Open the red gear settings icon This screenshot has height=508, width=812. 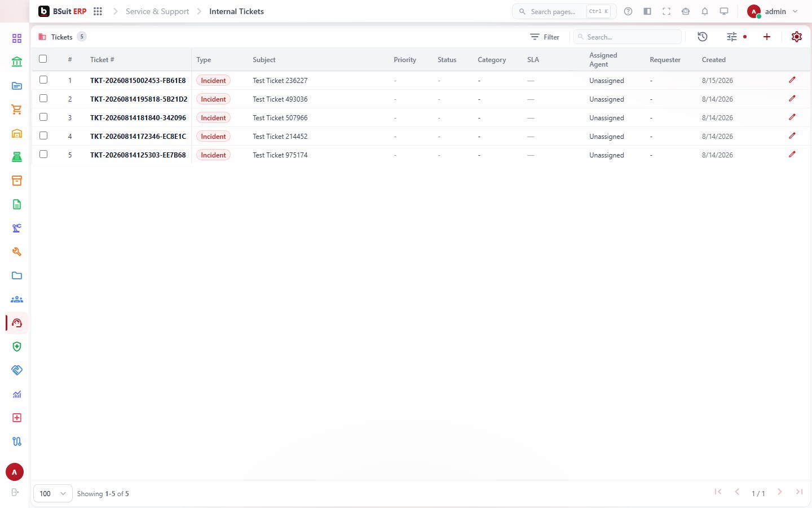[797, 37]
